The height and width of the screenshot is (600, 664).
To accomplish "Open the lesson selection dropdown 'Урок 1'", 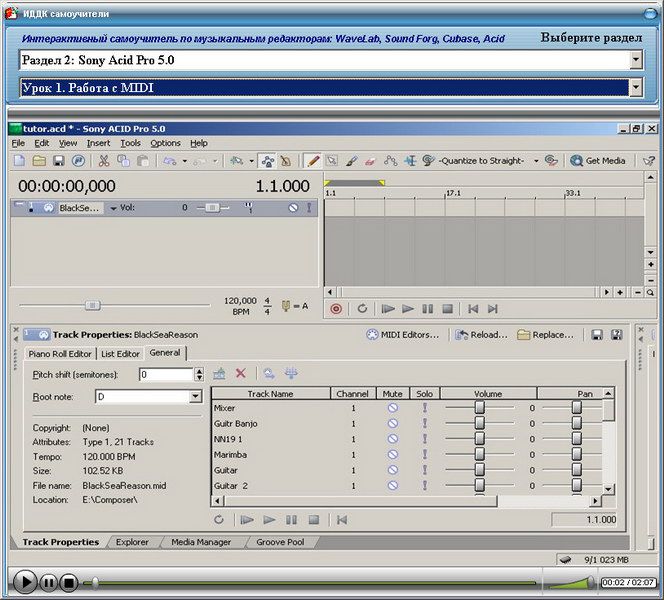I will 636,88.
